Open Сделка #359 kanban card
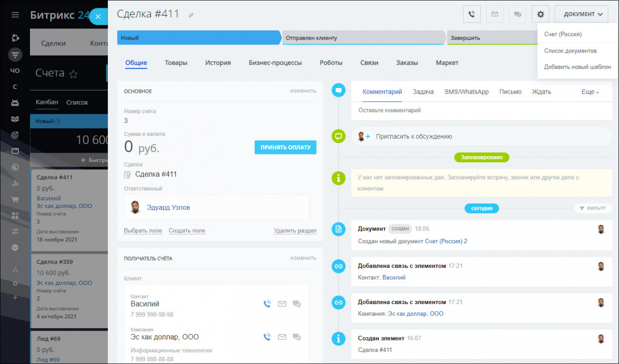 coord(55,262)
